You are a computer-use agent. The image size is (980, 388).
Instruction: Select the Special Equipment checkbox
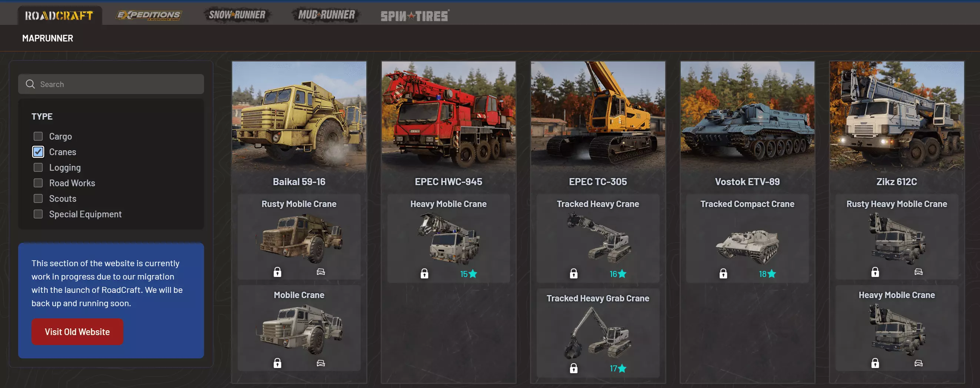(x=38, y=214)
